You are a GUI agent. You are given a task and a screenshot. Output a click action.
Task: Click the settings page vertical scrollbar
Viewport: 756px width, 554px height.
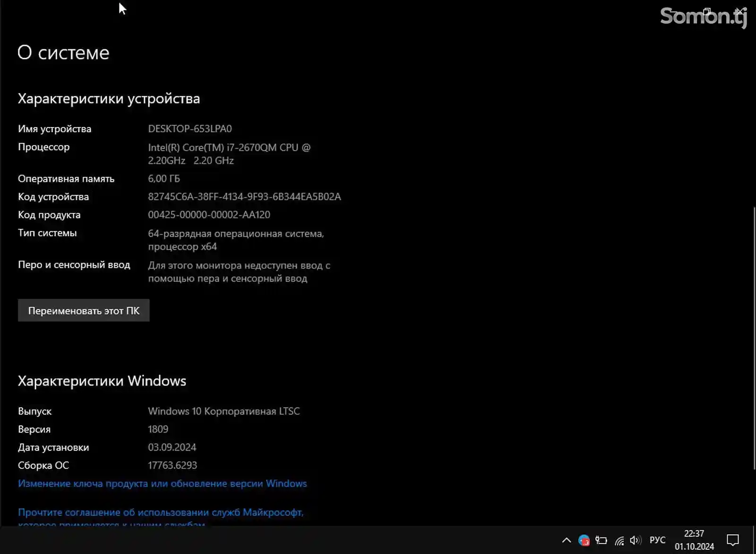(754, 338)
